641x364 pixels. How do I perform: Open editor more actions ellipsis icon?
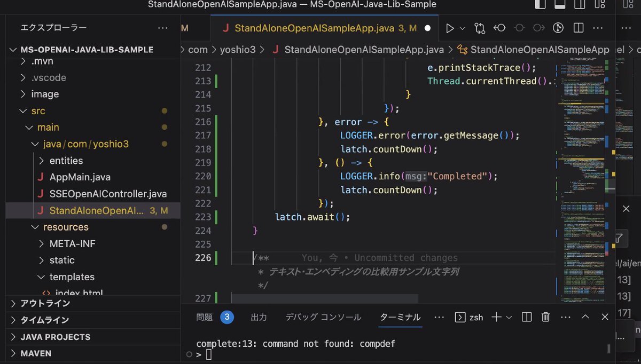[598, 28]
